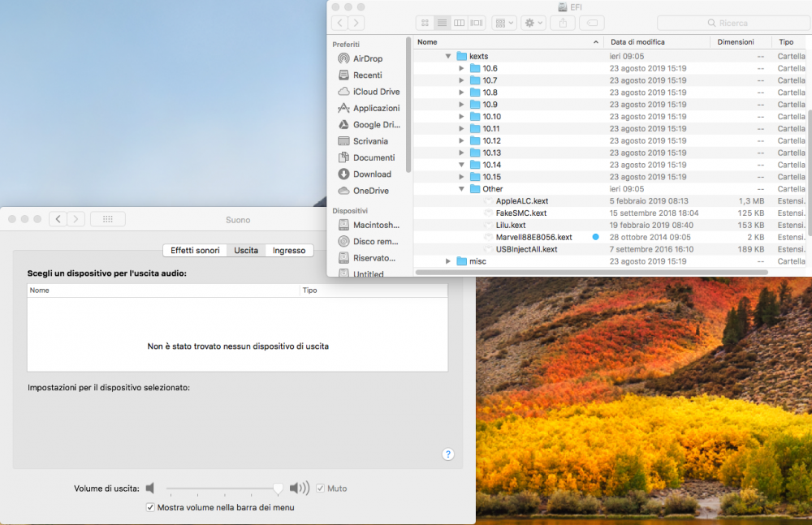
Task: Open AirDrop in Finder sidebar
Action: 361,58
